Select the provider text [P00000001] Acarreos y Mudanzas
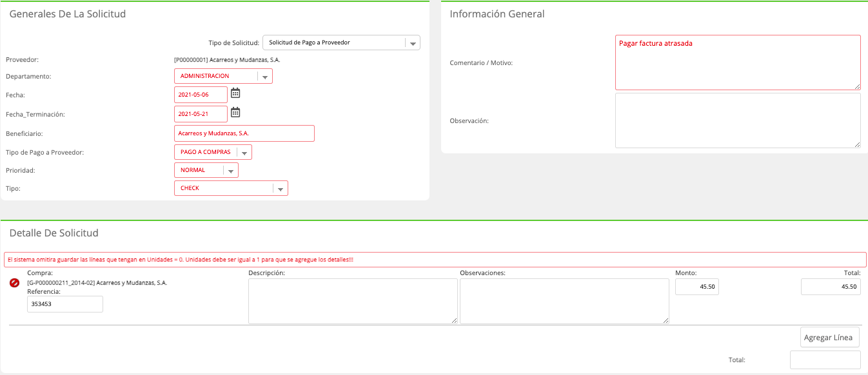The width and height of the screenshot is (868, 375). click(x=227, y=60)
